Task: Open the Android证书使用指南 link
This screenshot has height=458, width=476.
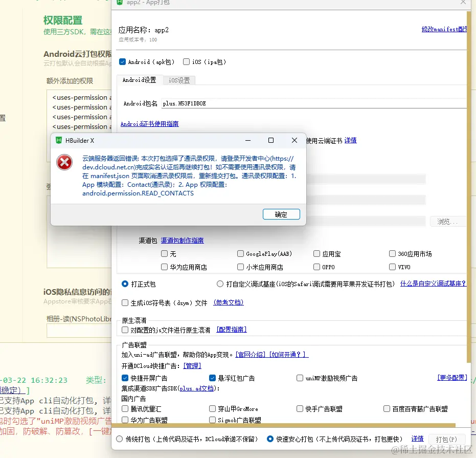Action: click(x=149, y=123)
